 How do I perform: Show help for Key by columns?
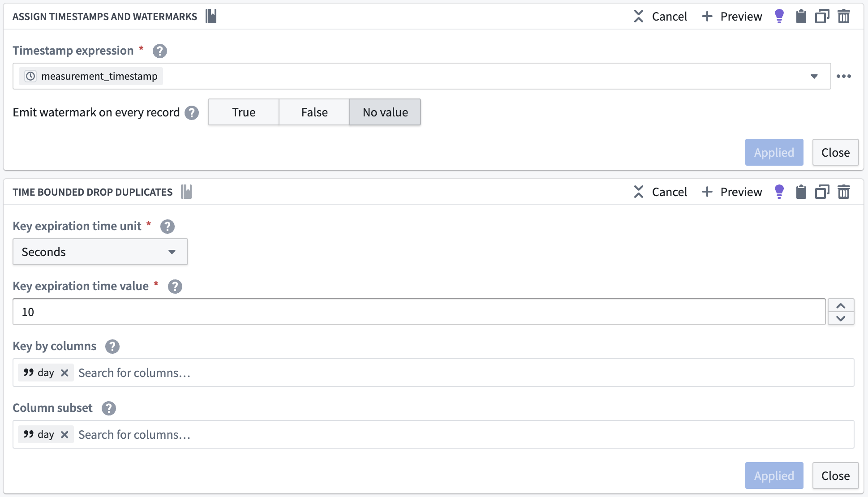(x=112, y=347)
